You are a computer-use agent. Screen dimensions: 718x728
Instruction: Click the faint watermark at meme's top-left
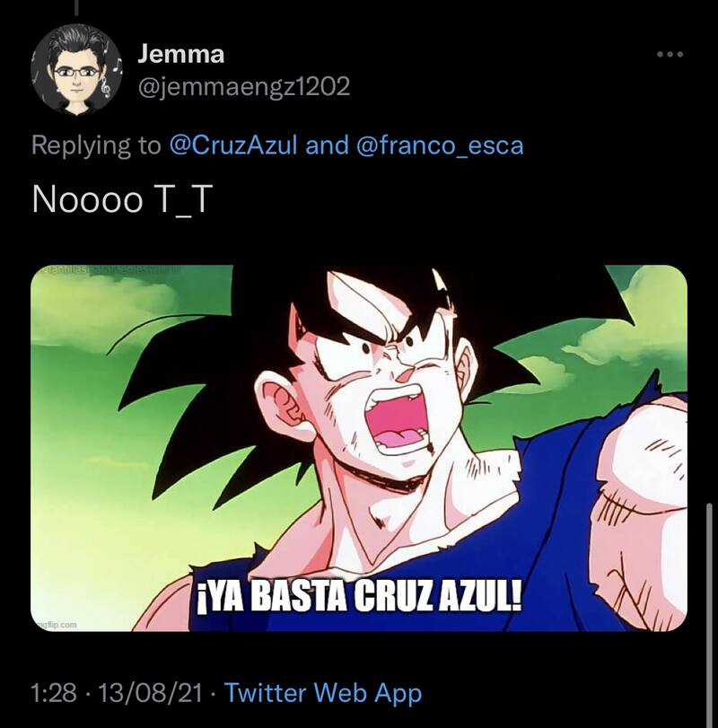pos(99,271)
